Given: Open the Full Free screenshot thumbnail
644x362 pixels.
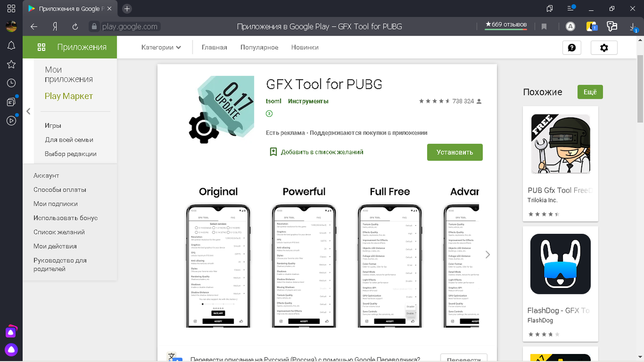Looking at the screenshot, I should pyautogui.click(x=390, y=257).
